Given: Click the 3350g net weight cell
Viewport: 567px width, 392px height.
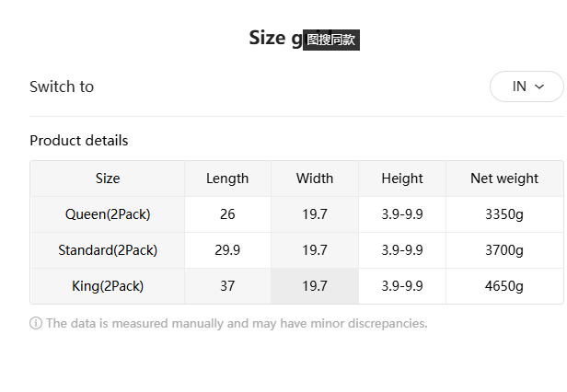Looking at the screenshot, I should pyautogui.click(x=504, y=214).
